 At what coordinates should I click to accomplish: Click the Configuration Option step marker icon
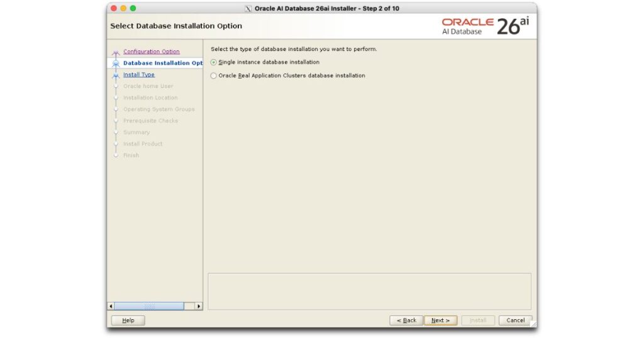[116, 53]
